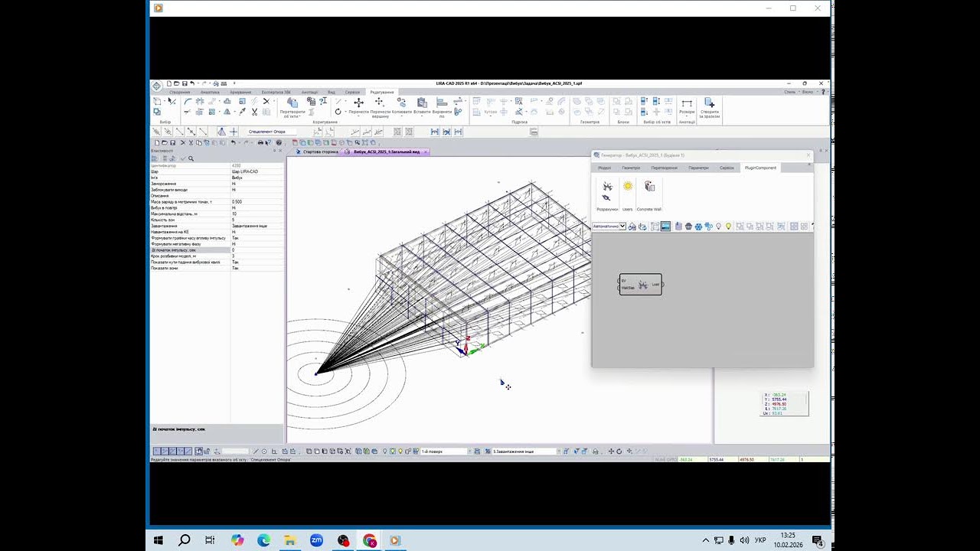Viewport: 980px width, 551px height.
Task: Click the Маса заряду value 0.500
Action: pos(256,202)
